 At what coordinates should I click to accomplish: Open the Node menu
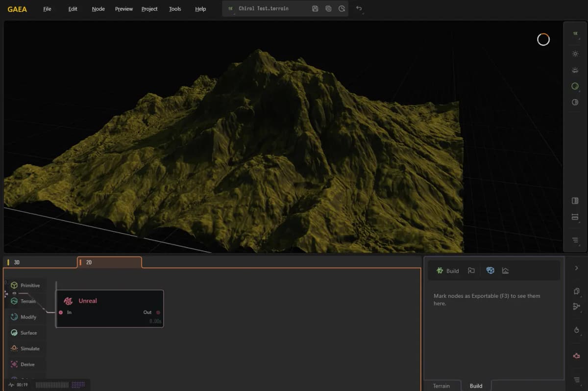98,9
